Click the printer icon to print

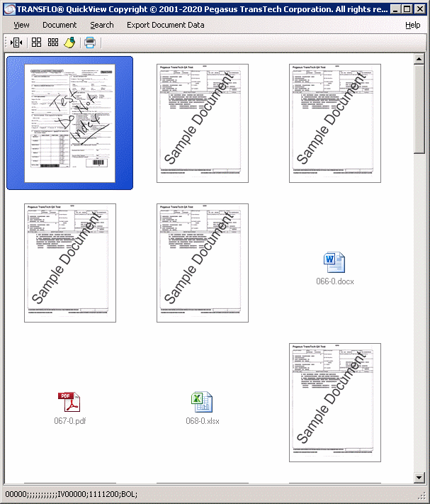tap(90, 43)
